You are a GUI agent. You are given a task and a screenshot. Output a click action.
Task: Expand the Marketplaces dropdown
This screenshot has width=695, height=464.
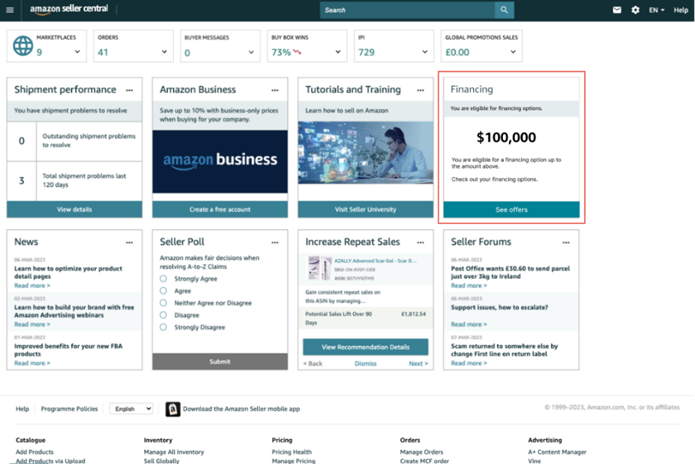coord(77,52)
